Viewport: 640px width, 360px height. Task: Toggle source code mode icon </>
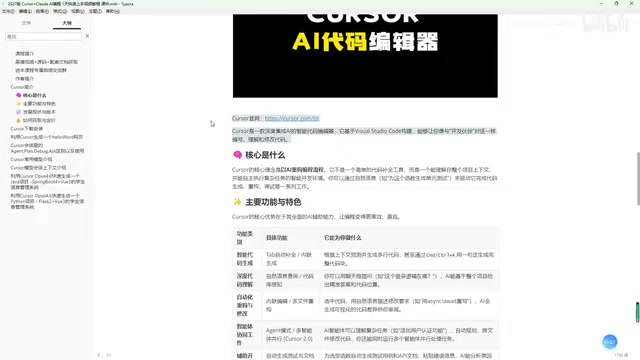click(x=109, y=355)
